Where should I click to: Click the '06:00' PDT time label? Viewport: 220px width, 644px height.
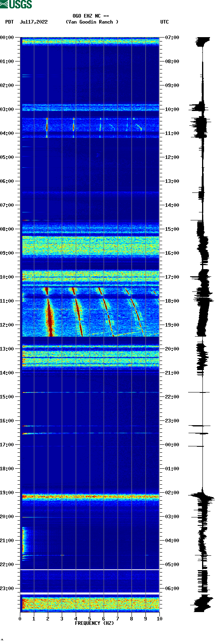pyautogui.click(x=7, y=181)
